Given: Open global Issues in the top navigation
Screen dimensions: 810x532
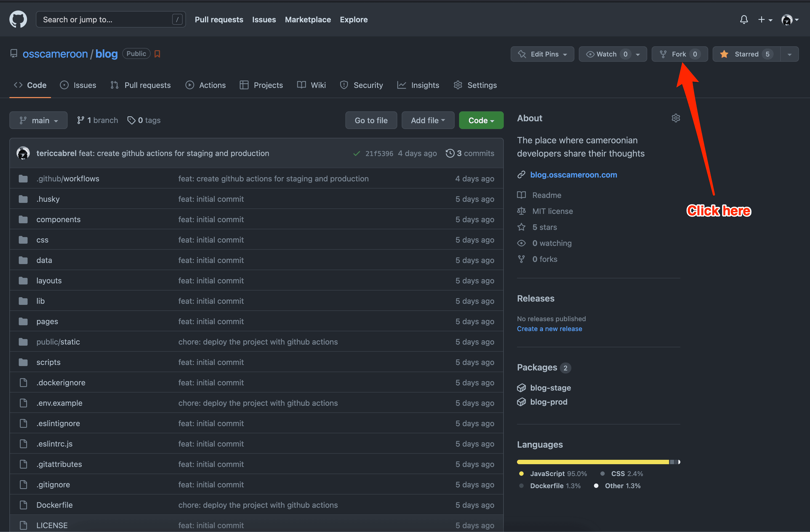Looking at the screenshot, I should 264,20.
